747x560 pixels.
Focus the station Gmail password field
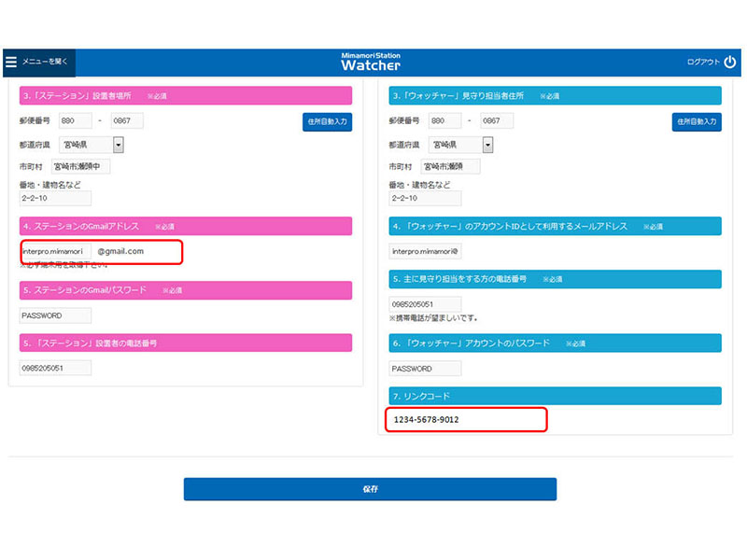tap(55, 315)
